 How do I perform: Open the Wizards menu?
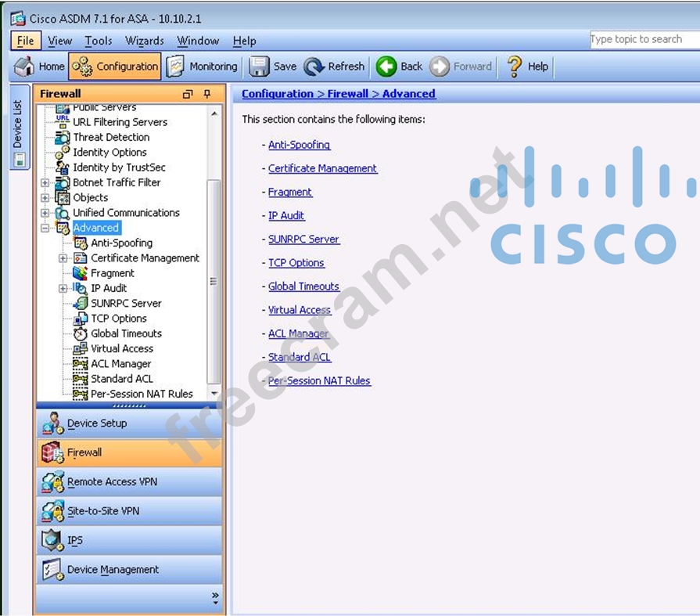click(x=145, y=41)
